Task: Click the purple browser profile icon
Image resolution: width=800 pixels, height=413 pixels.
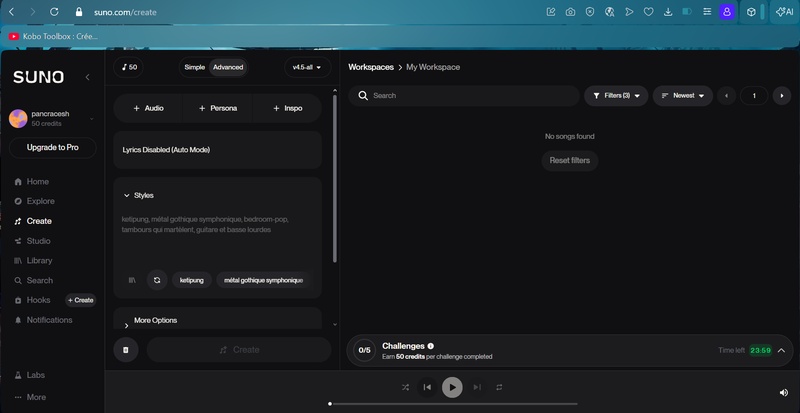Action: click(727, 12)
